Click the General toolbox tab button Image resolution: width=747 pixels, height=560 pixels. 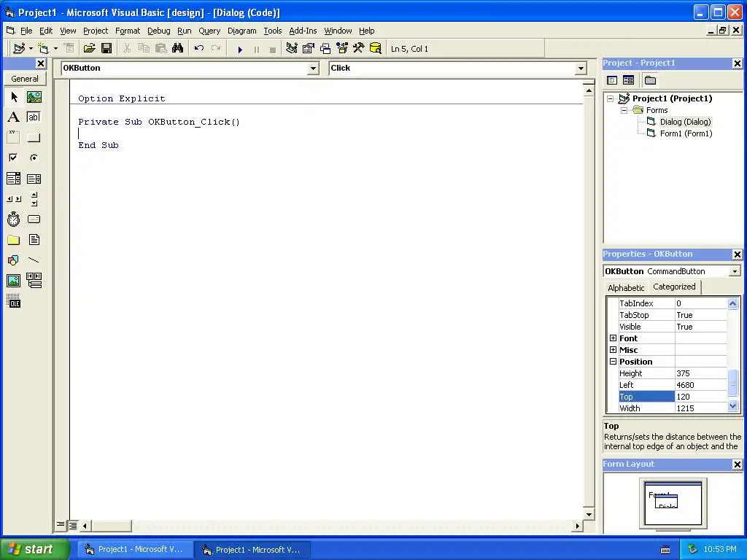[x=25, y=79]
